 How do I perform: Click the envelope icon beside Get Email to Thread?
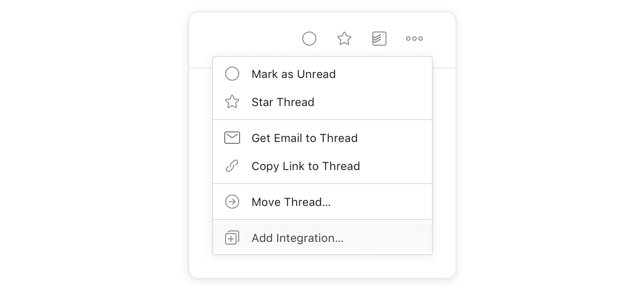232,138
